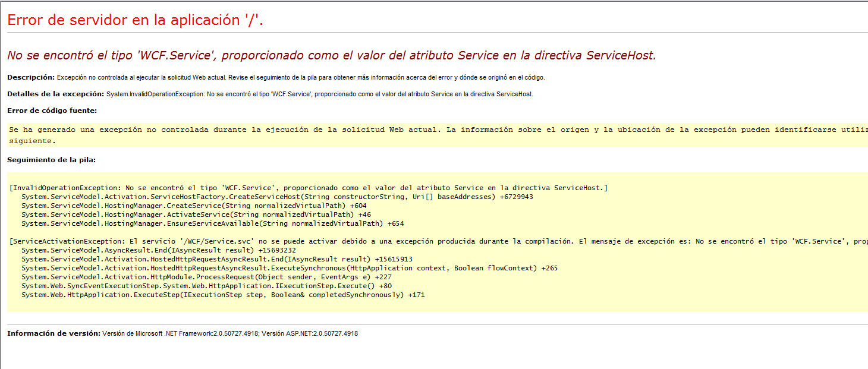
Task: Click the '[ServiceActivationException:' stack trace line
Action: [x=438, y=241]
